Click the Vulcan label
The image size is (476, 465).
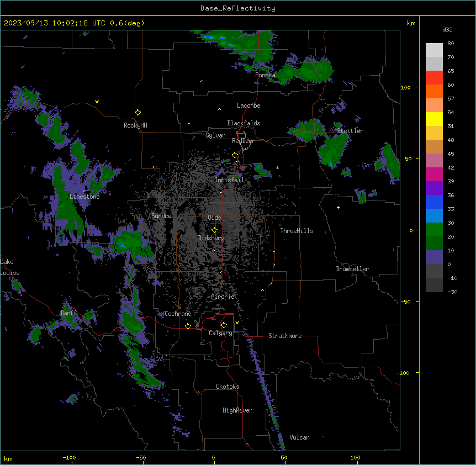point(300,437)
